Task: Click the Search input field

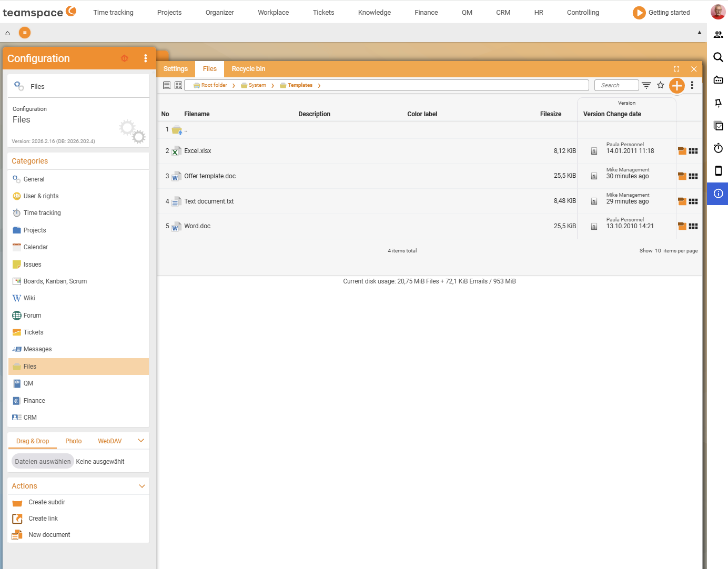Action: pos(616,85)
